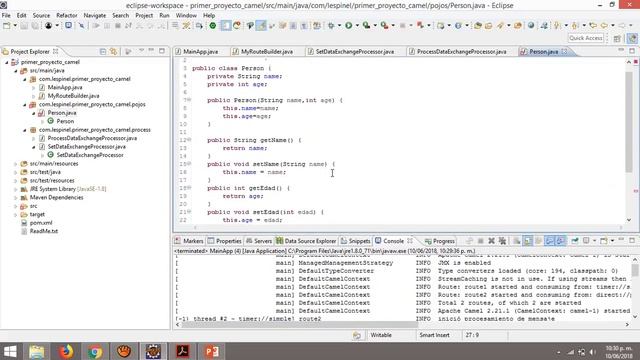
Task: Click the Writable status bar entry
Action: click(x=381, y=335)
